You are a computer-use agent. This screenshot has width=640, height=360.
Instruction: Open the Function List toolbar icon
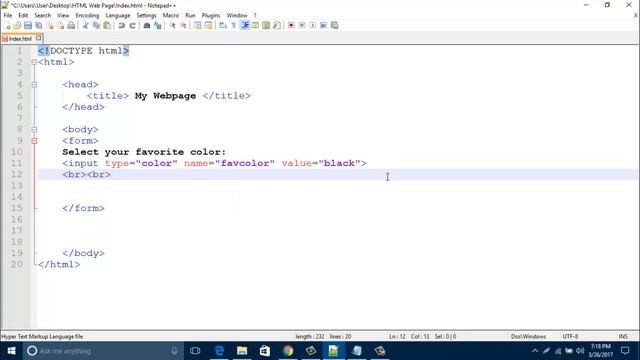click(277, 25)
